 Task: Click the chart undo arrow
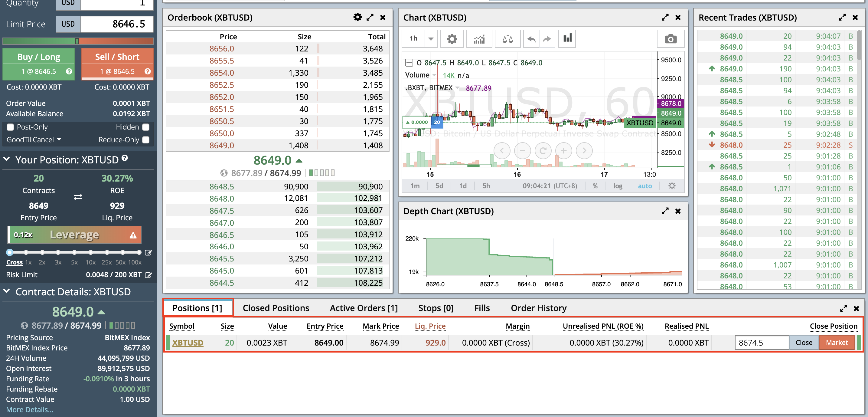click(531, 39)
